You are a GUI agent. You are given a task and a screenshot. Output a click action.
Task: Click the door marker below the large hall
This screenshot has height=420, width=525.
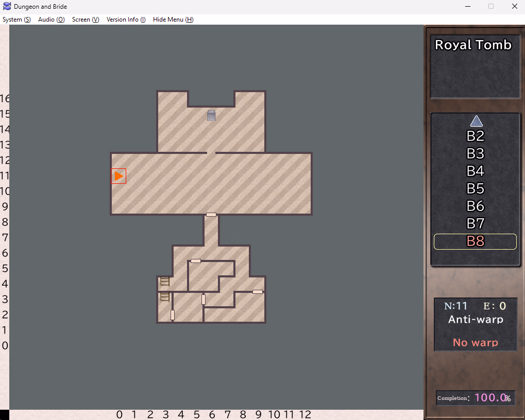[x=211, y=215]
